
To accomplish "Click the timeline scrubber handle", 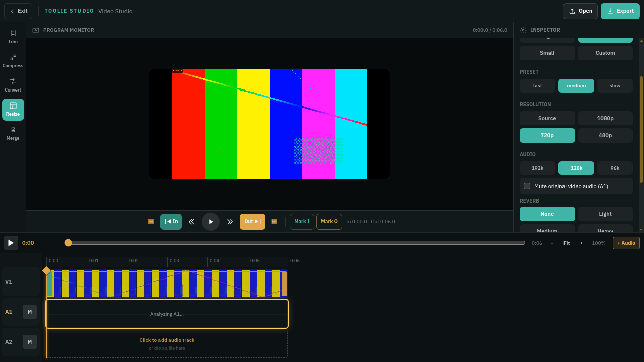I will [x=68, y=243].
